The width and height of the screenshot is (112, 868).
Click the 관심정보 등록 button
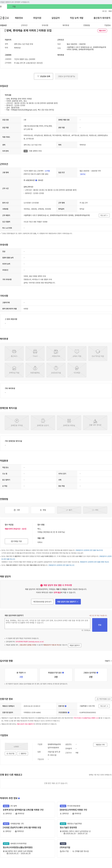coord(44,76)
